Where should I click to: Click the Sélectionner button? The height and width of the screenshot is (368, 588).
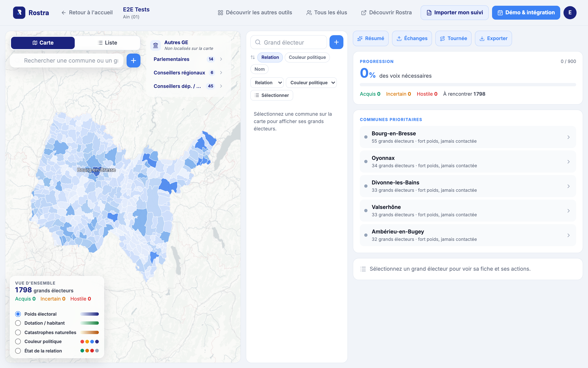[x=272, y=95]
